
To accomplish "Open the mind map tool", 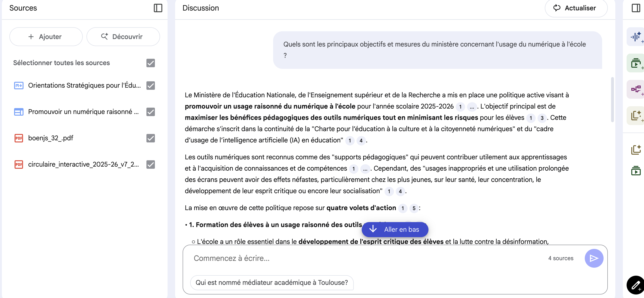I will click(636, 89).
